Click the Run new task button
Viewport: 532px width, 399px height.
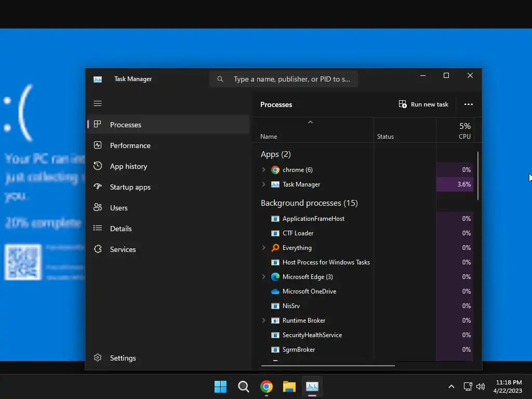tap(423, 104)
